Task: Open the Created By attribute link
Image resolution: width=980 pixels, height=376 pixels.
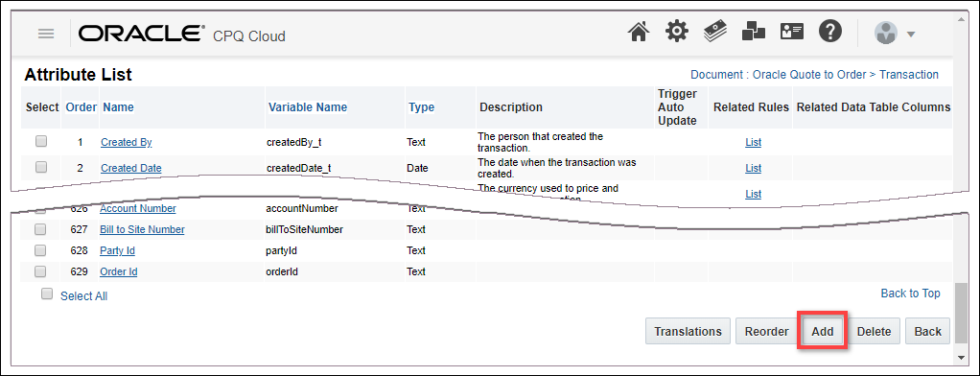Action: [x=127, y=142]
